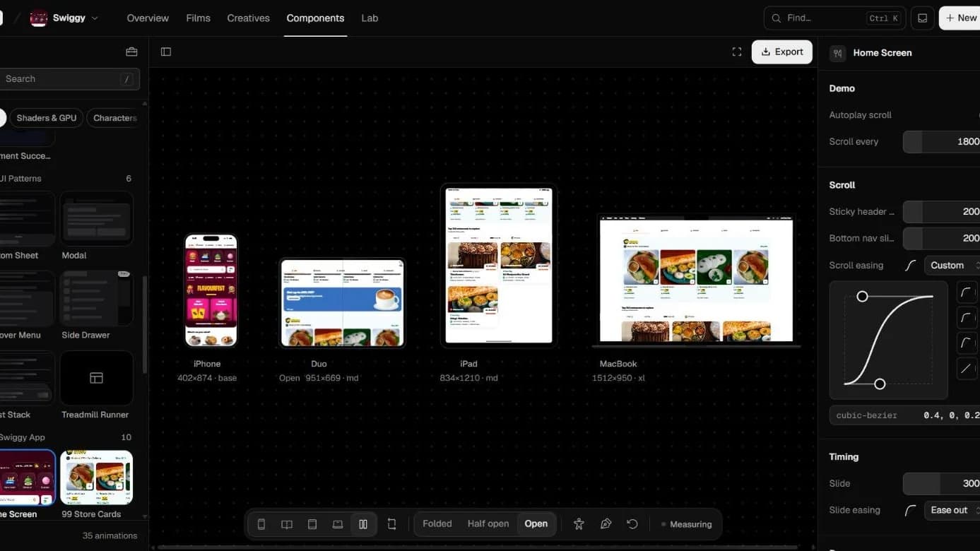This screenshot has width=980, height=551.
Task: Filter by Characters chip
Action: (x=113, y=118)
